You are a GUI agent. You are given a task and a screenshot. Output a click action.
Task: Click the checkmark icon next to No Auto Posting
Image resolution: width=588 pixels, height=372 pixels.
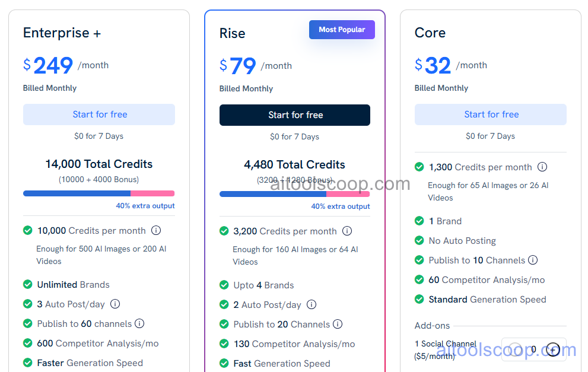(419, 240)
